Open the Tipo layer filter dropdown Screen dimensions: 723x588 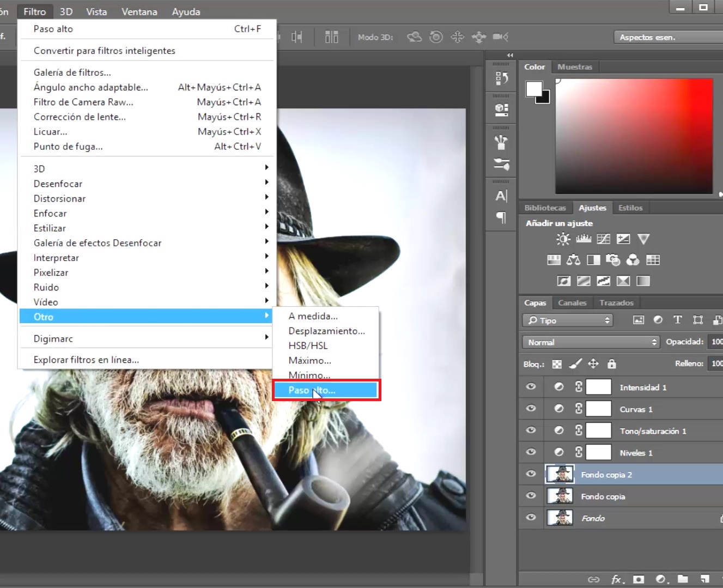click(567, 320)
